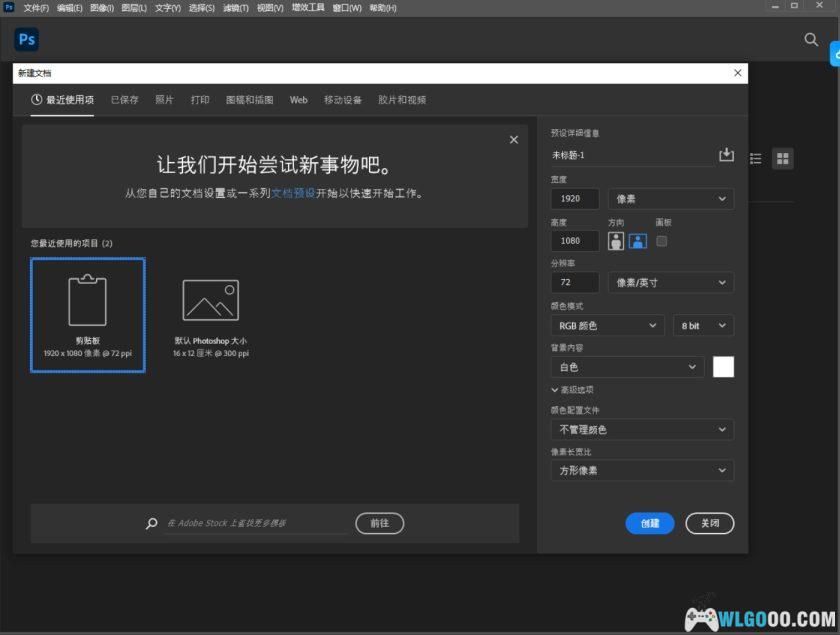The height and width of the screenshot is (635, 840).
Task: Switch preset list to list view
Action: click(757, 157)
